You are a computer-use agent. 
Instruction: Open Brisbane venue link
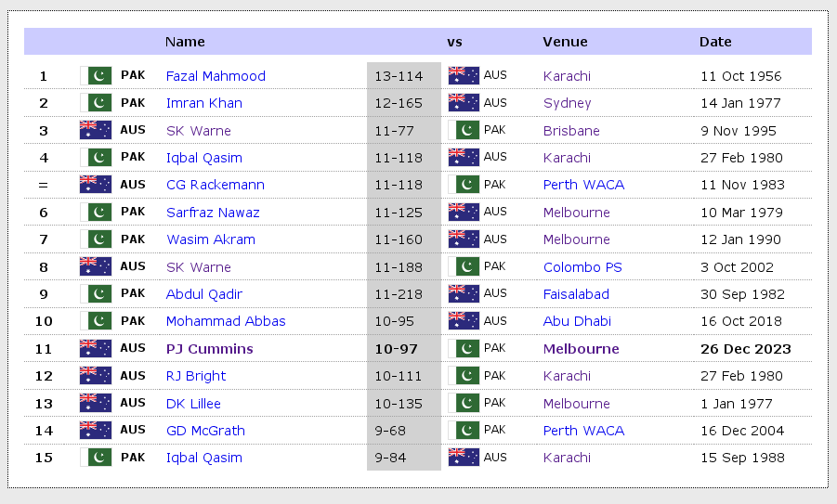coord(571,131)
